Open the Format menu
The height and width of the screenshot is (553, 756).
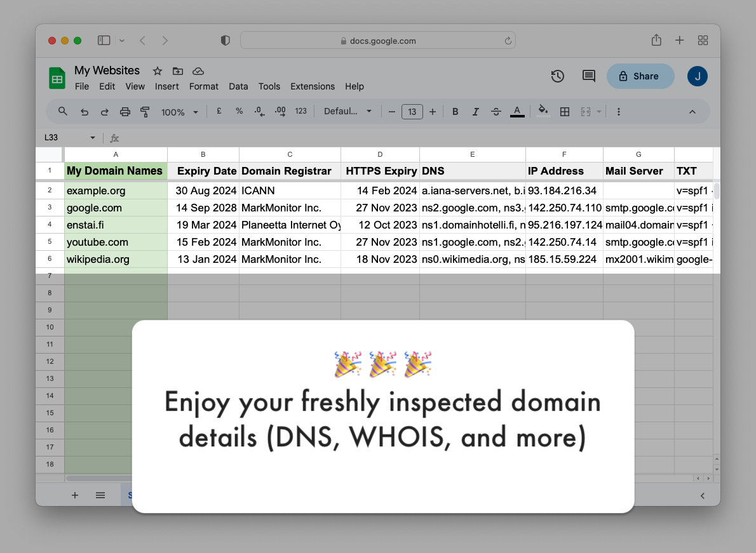point(203,86)
